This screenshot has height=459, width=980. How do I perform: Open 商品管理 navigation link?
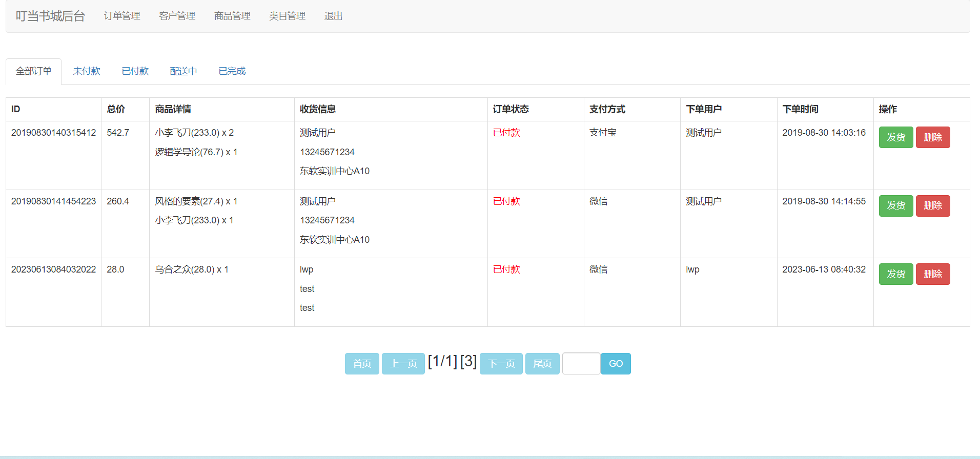coord(232,16)
